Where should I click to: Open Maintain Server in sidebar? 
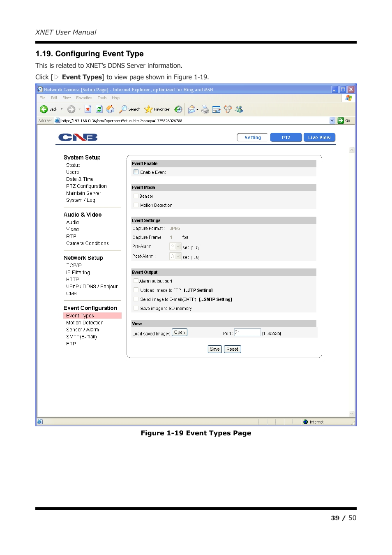point(84,193)
